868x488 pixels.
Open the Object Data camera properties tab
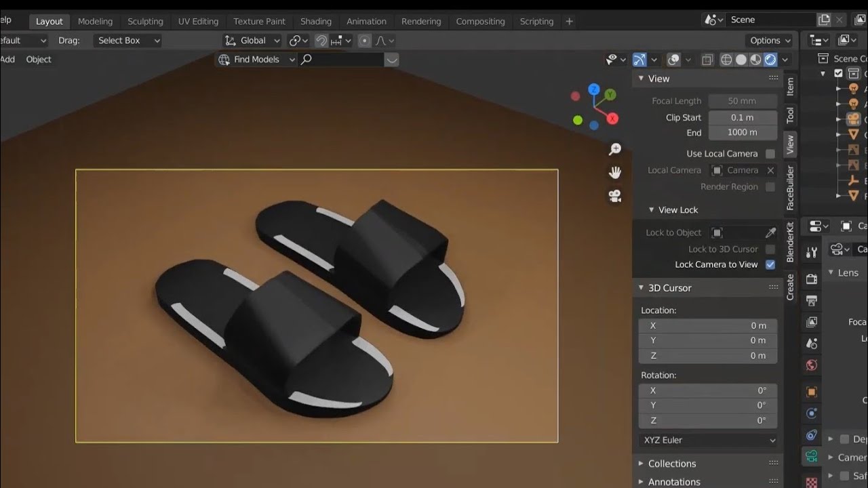click(x=812, y=457)
